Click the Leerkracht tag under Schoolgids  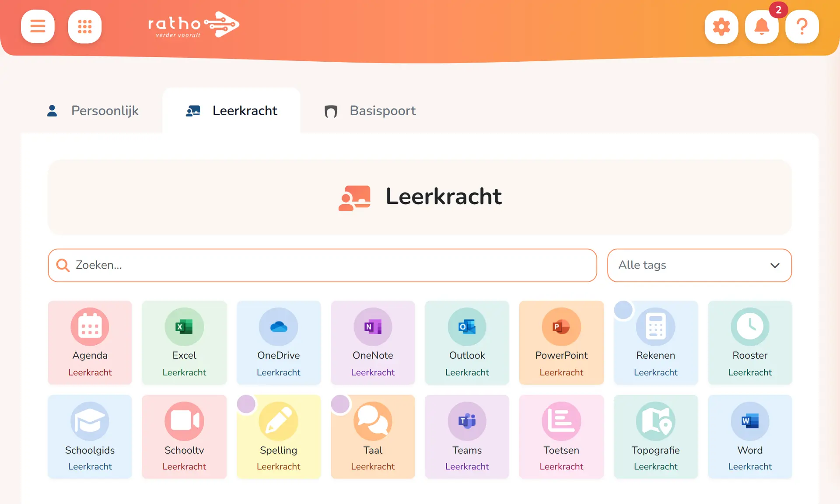click(90, 466)
